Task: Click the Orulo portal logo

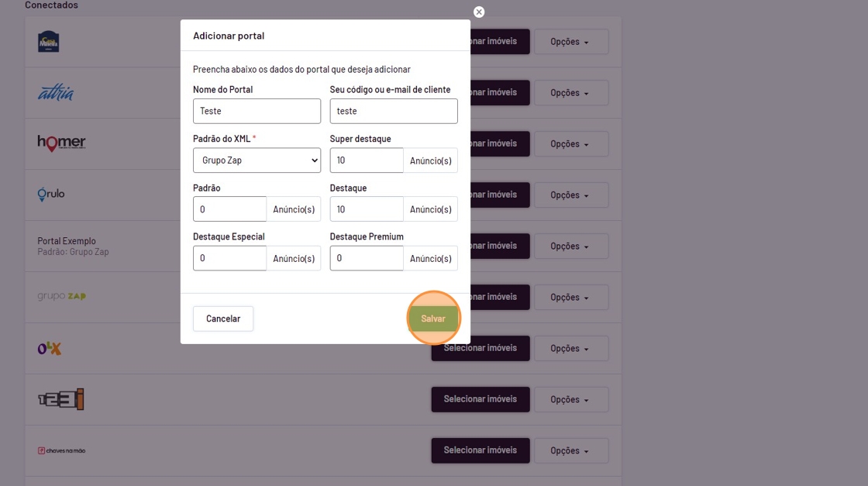Action: click(51, 195)
